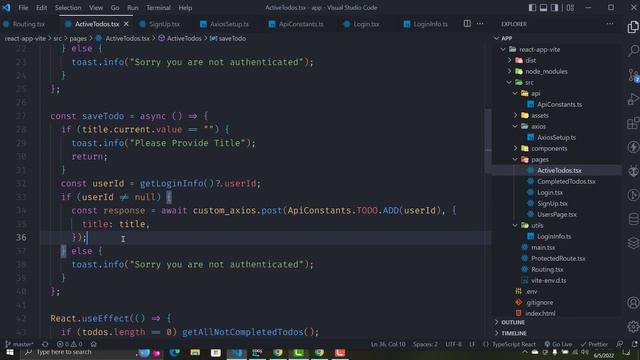Click the Prettier status item

pos(594,344)
